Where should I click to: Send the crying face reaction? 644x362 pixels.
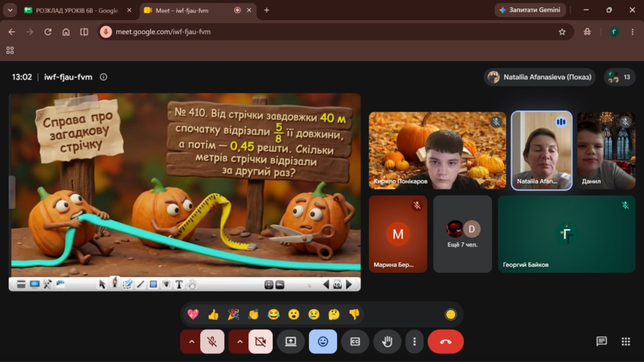(314, 314)
